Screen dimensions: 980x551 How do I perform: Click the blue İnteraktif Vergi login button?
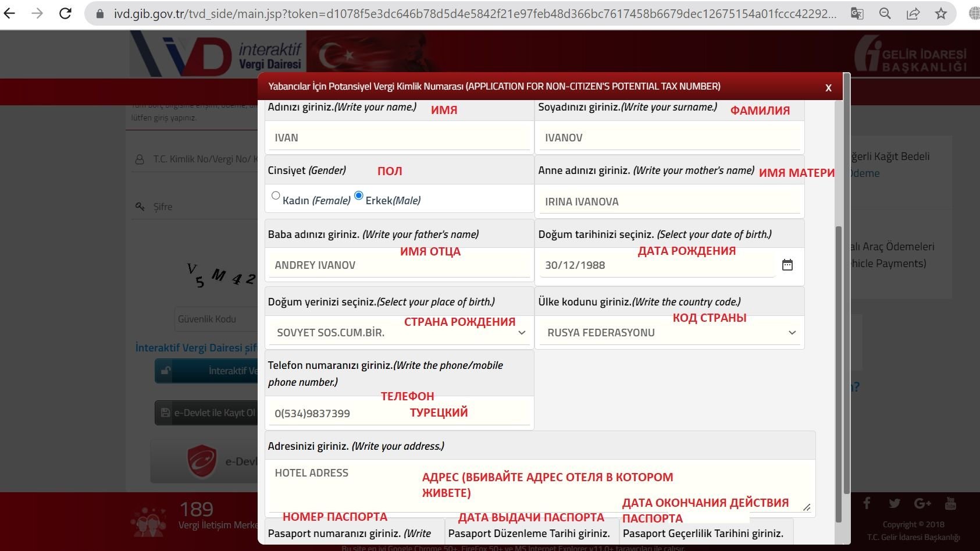(x=206, y=371)
